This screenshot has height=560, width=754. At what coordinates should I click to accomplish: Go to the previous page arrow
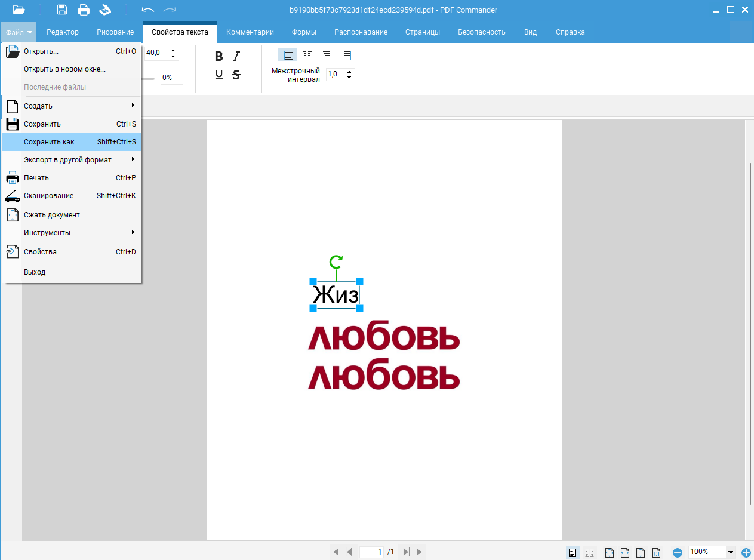point(336,552)
